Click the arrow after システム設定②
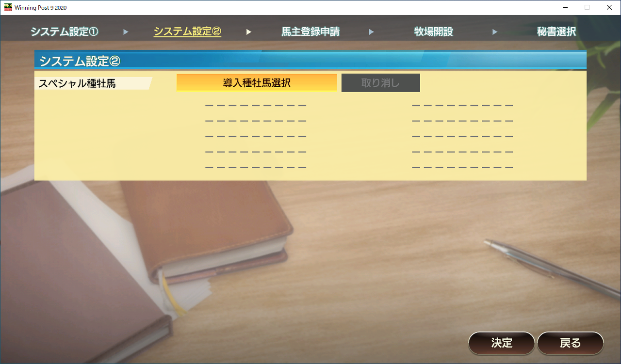621x364 pixels. (x=249, y=31)
